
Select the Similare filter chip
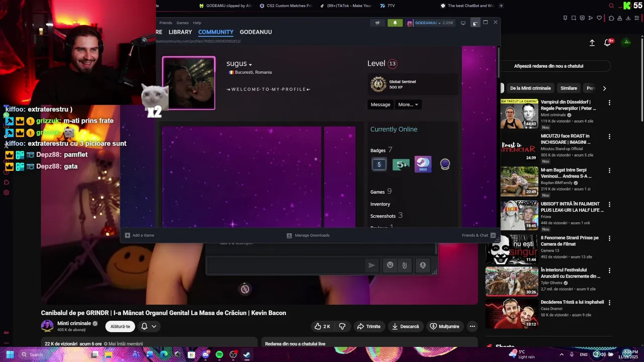click(x=569, y=88)
